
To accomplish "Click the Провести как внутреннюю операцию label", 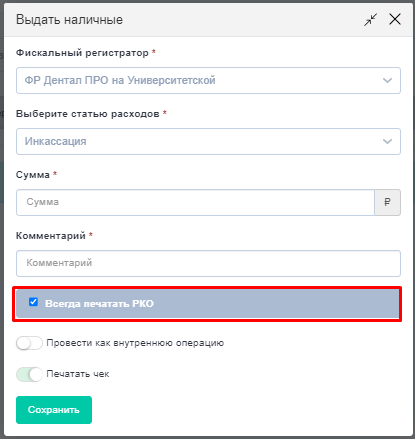I will [x=135, y=343].
